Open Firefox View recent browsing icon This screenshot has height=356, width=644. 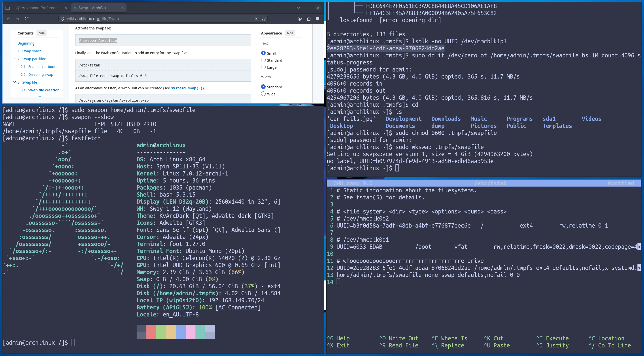pyautogui.click(x=8, y=8)
